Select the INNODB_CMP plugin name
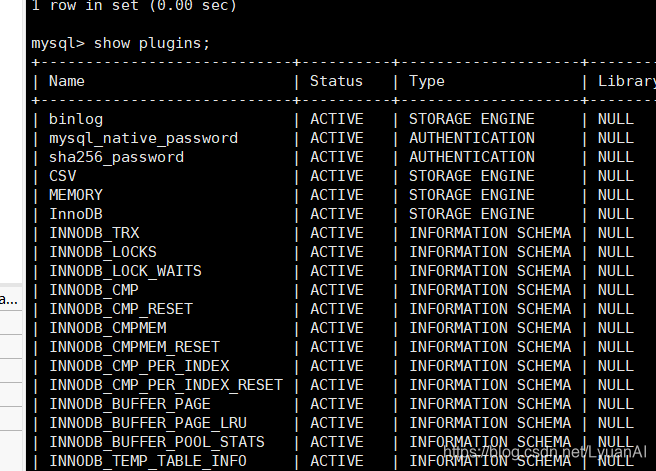 pos(94,290)
